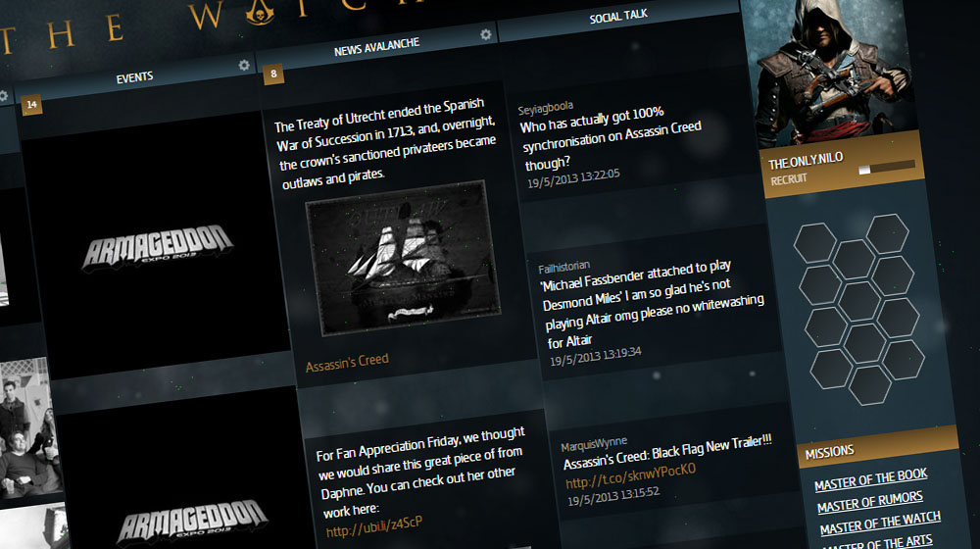Click the skull emblem in The Watch logo
The height and width of the screenshot is (549, 980).
point(260,13)
